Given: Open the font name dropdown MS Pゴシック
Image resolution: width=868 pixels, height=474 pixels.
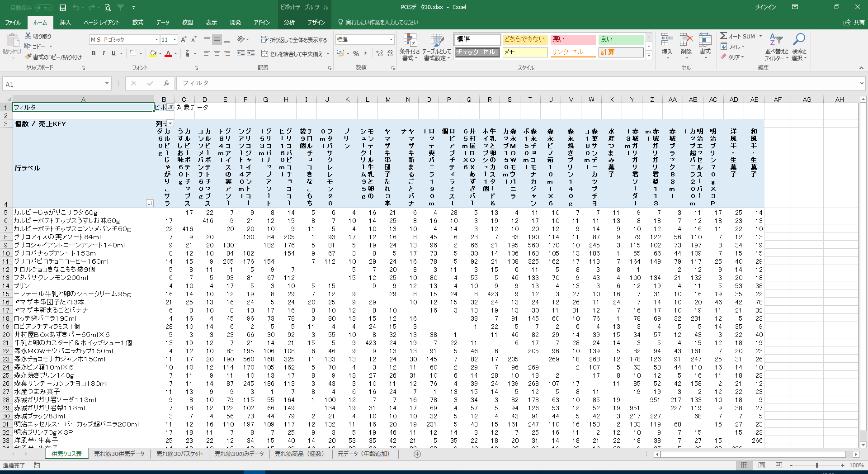Looking at the screenshot, I should (x=156, y=40).
